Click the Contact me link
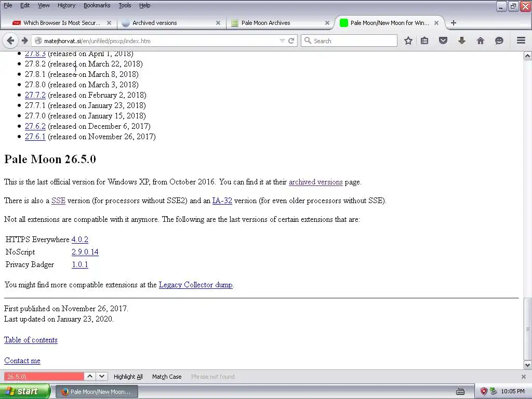The image size is (532, 399). (x=22, y=361)
